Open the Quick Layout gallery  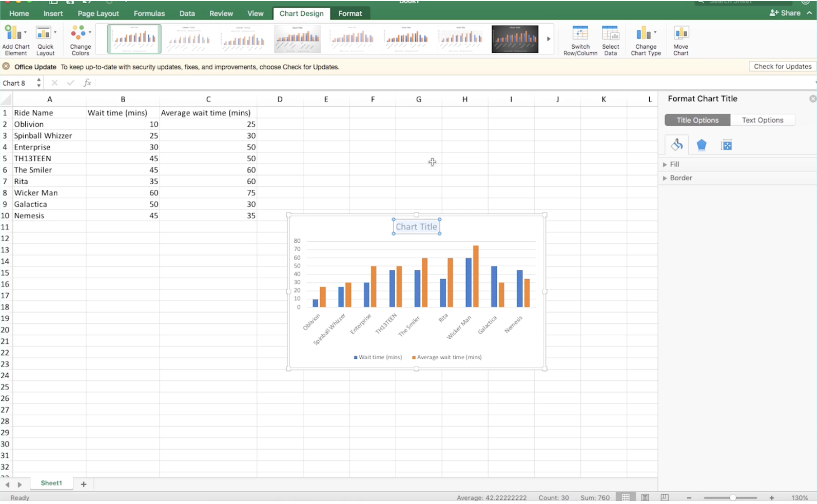coord(45,40)
